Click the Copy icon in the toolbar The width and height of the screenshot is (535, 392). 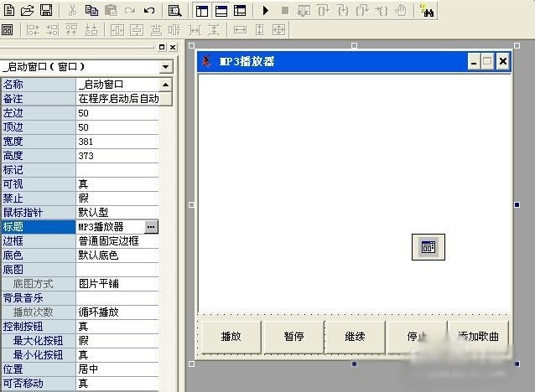pyautogui.click(x=91, y=11)
